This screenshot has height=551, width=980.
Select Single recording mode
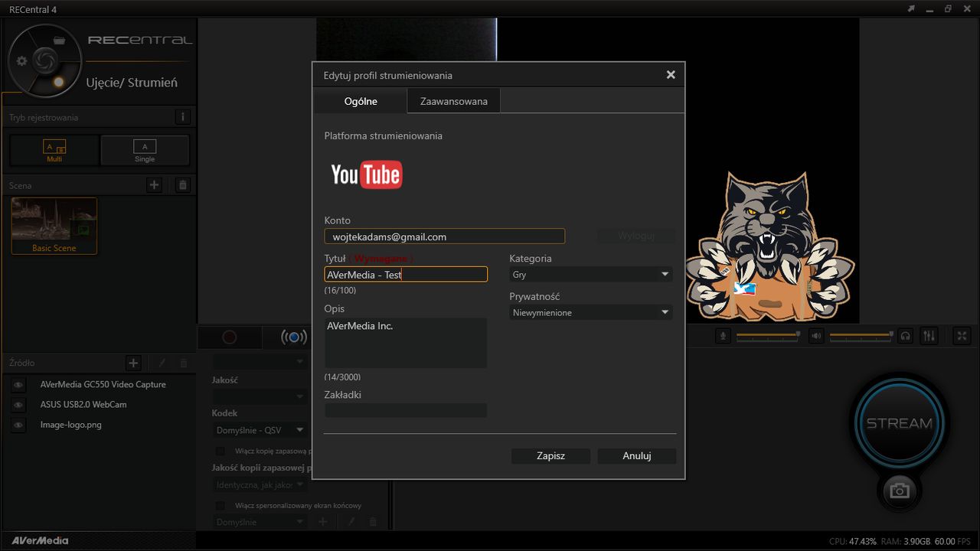point(145,150)
